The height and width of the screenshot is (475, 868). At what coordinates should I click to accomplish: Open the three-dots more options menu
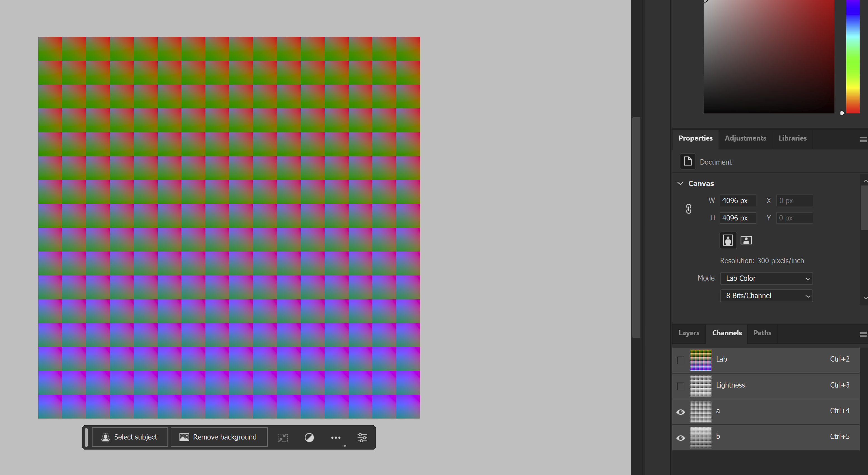point(336,437)
